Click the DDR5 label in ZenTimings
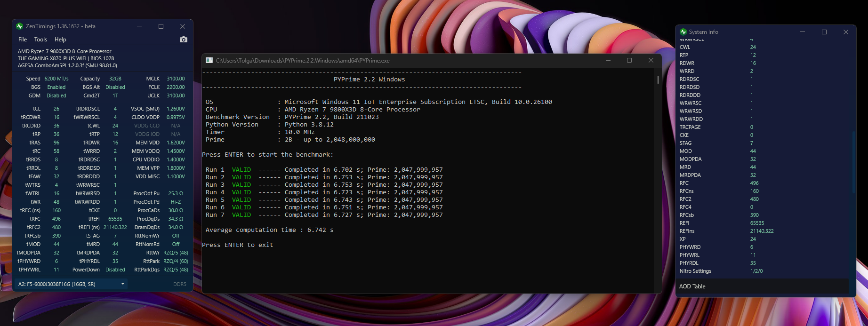 tap(180, 284)
